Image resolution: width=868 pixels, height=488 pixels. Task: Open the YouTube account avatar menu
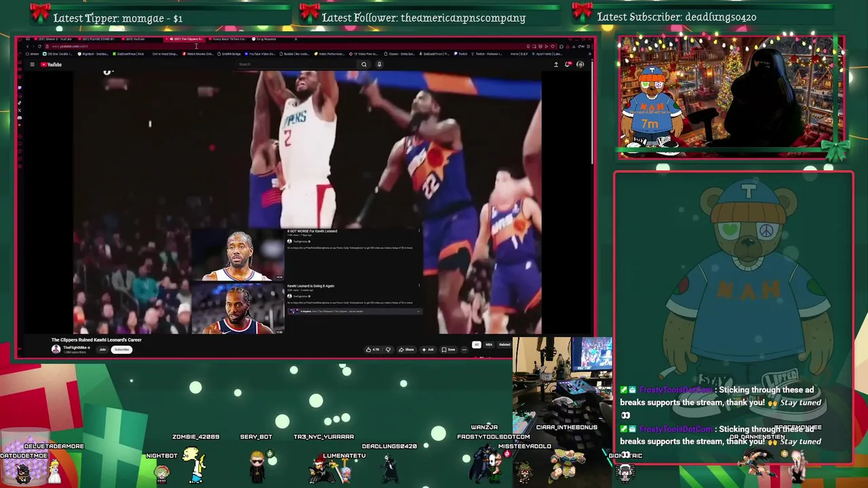pyautogui.click(x=580, y=64)
